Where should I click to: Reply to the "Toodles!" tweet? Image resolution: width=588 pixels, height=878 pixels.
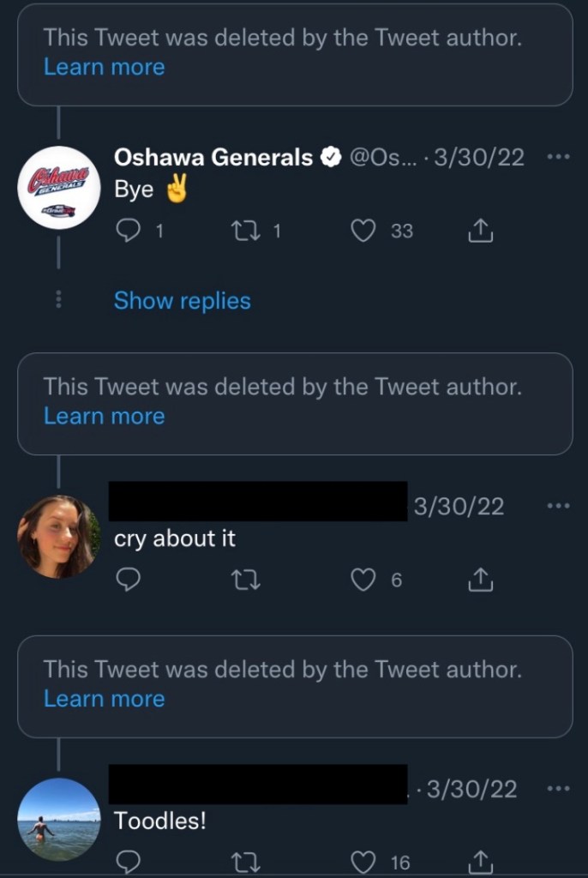click(x=128, y=862)
